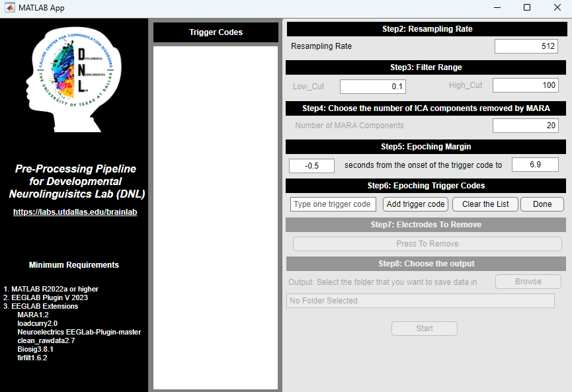572x392 pixels.
Task: Click the MATLAB icon in the title bar
Action: click(9, 7)
